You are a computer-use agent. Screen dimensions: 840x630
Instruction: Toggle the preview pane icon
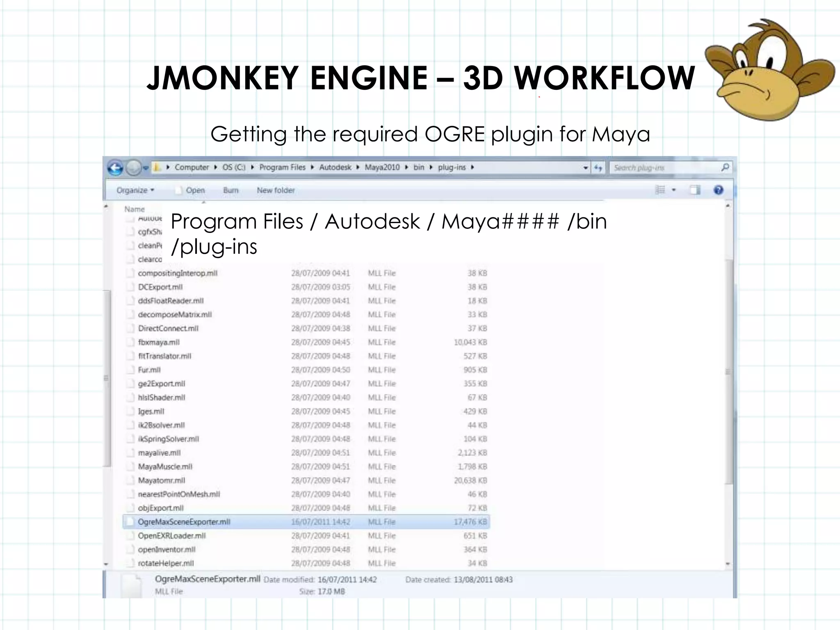pyautogui.click(x=695, y=190)
